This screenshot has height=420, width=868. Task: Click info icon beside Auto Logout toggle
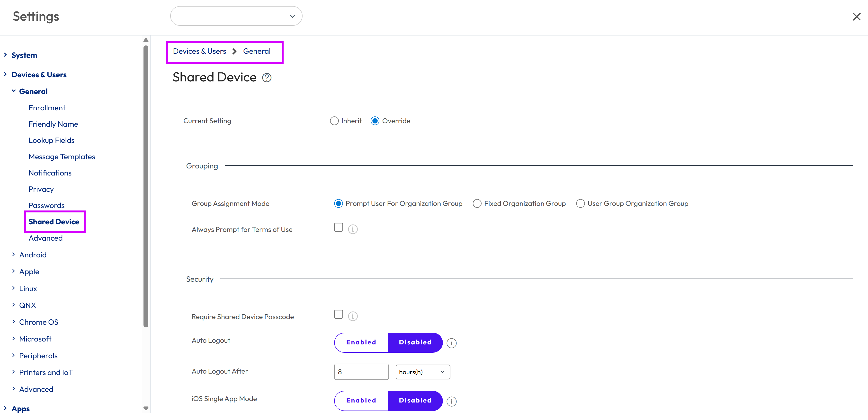[451, 343]
